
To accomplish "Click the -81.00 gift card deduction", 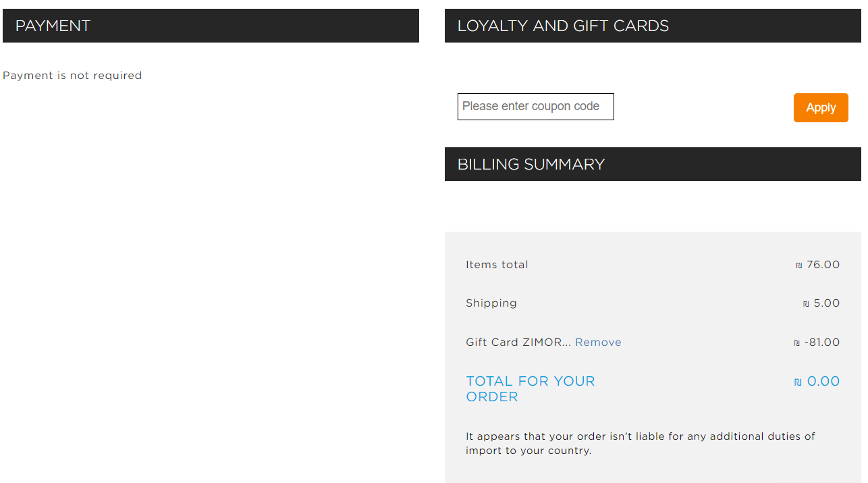I will [x=822, y=342].
